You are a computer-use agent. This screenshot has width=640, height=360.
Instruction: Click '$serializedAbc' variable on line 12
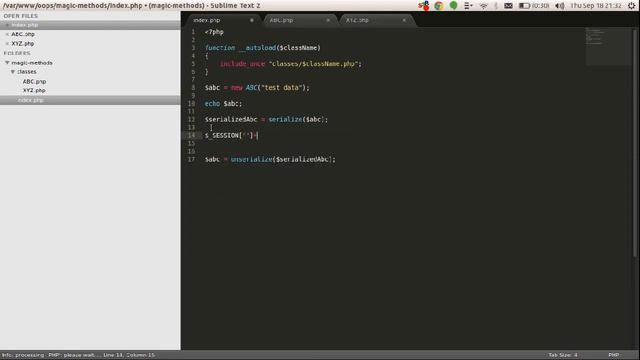pos(231,120)
